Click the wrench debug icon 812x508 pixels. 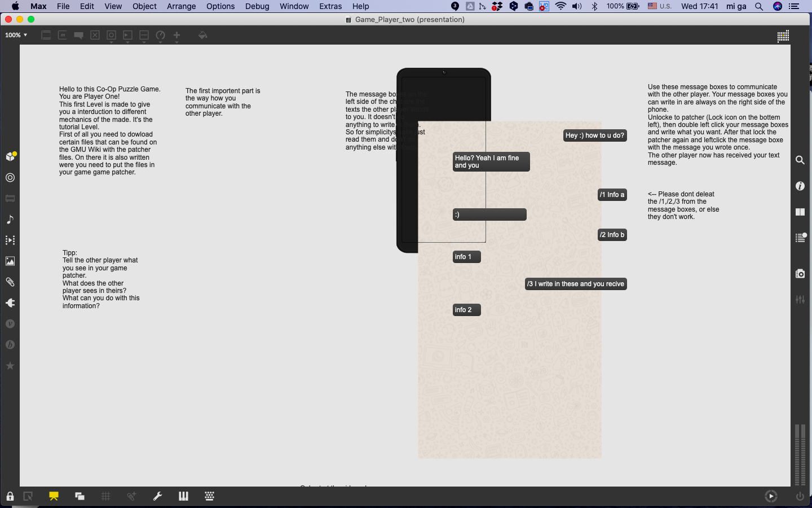click(x=157, y=496)
